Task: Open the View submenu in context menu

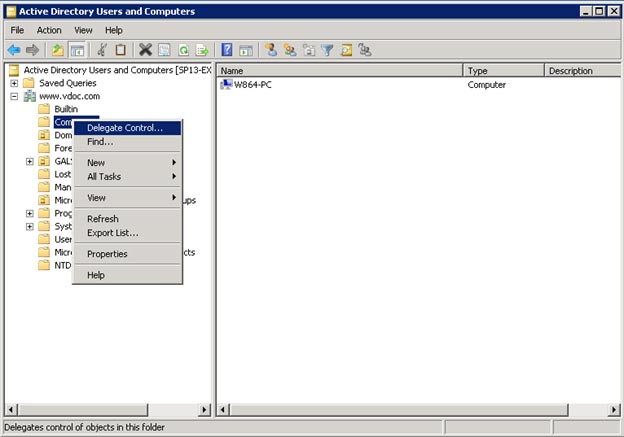Action: click(x=127, y=197)
